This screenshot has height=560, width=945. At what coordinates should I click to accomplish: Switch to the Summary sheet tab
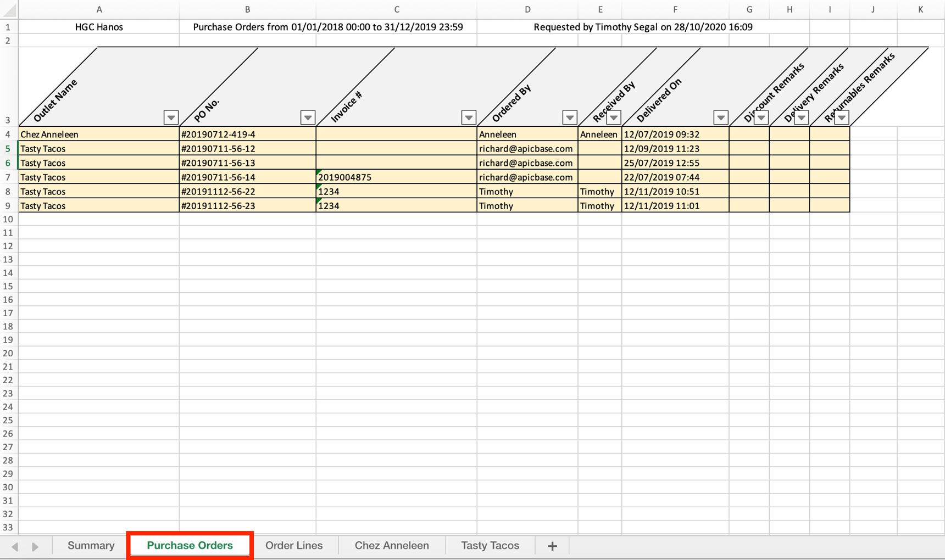coord(90,545)
